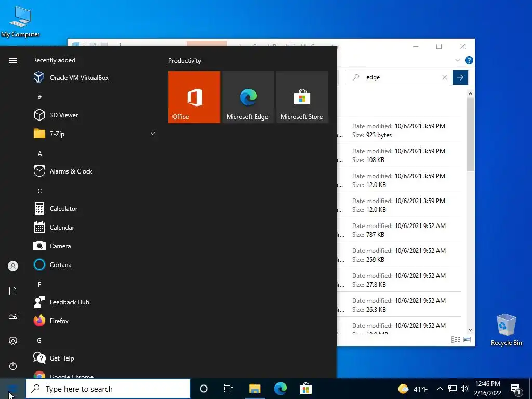Show hidden tray icons chevron
The image size is (532, 399).
[x=440, y=389]
